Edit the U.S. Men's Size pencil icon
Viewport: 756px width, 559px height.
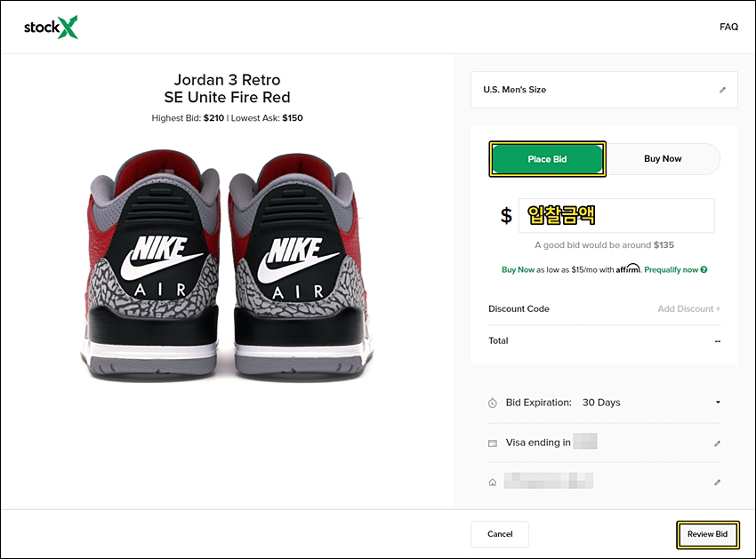[722, 90]
